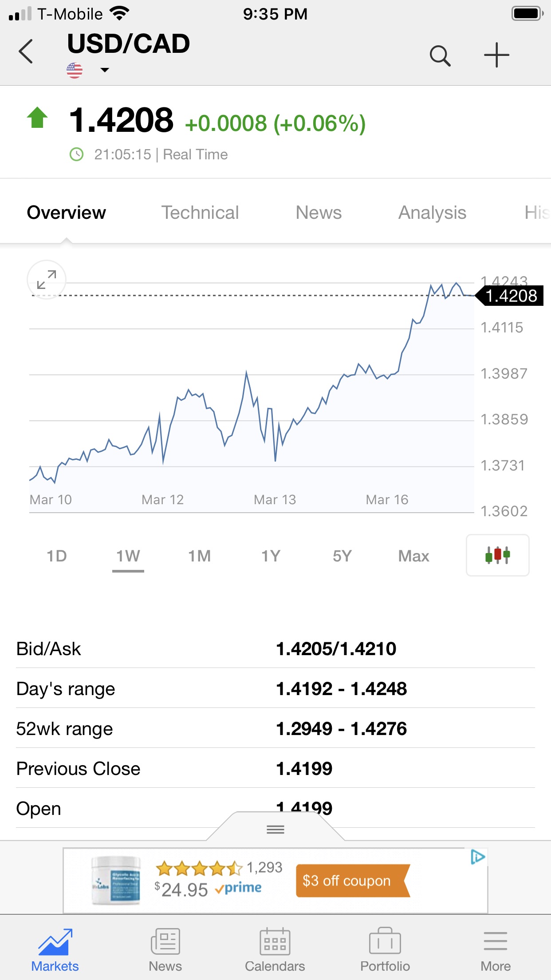The width and height of the screenshot is (551, 980).
Task: Tap the plus icon to add instrument
Action: click(496, 55)
